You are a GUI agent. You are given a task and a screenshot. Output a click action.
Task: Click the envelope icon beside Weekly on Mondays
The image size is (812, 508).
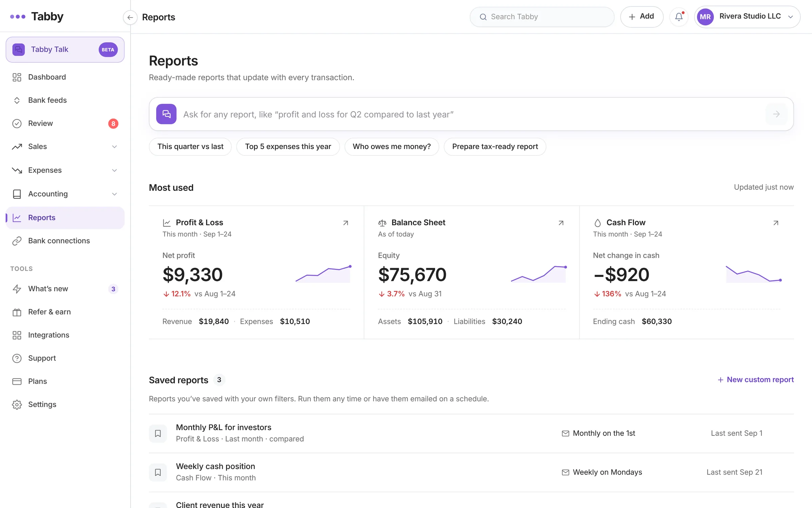[565, 472]
